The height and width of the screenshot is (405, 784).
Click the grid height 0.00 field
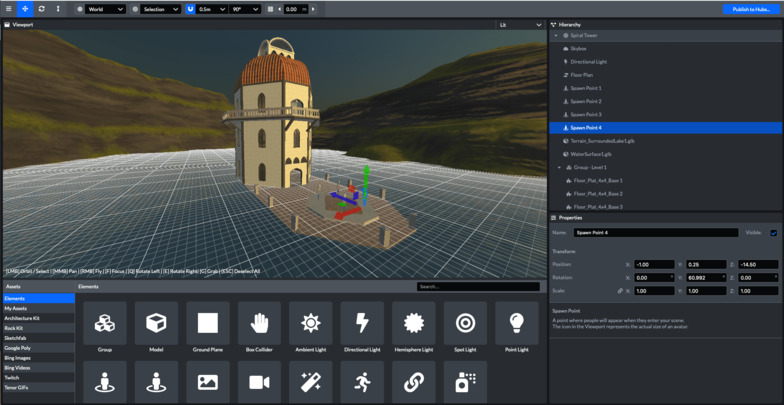click(x=296, y=9)
